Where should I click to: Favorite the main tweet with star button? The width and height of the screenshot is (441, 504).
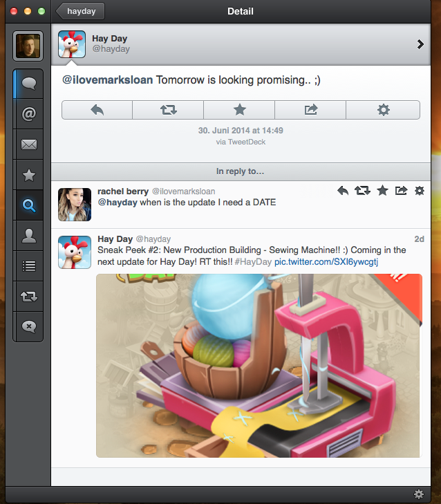coord(239,110)
